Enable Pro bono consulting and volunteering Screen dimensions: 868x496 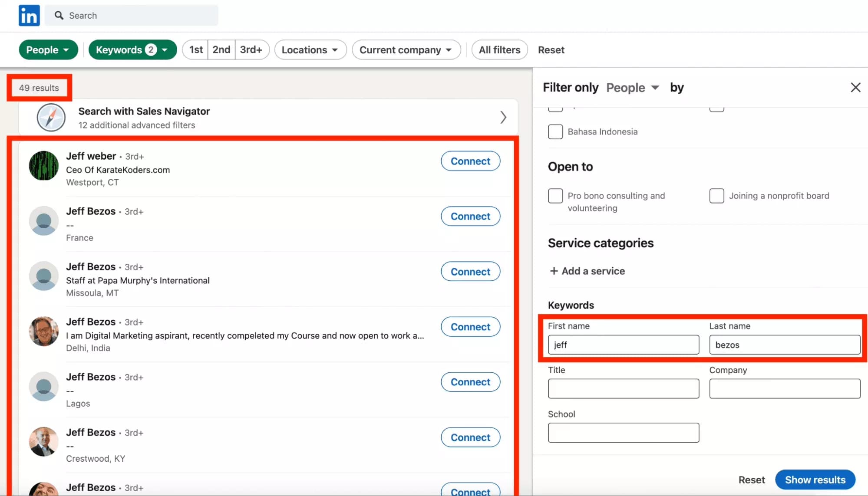[555, 196]
